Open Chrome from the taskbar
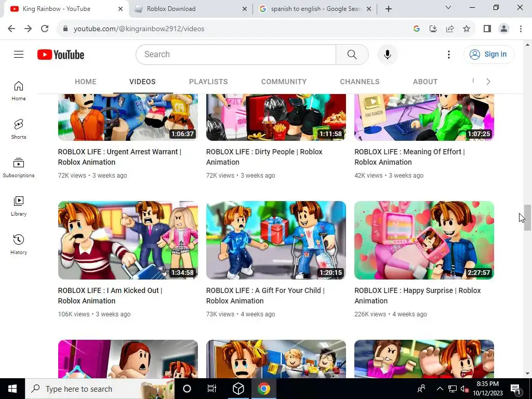 pyautogui.click(x=263, y=389)
